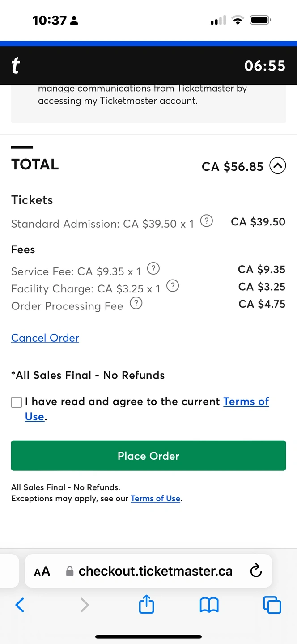
Task: Show Order Processing Fee info
Action: pyautogui.click(x=136, y=304)
